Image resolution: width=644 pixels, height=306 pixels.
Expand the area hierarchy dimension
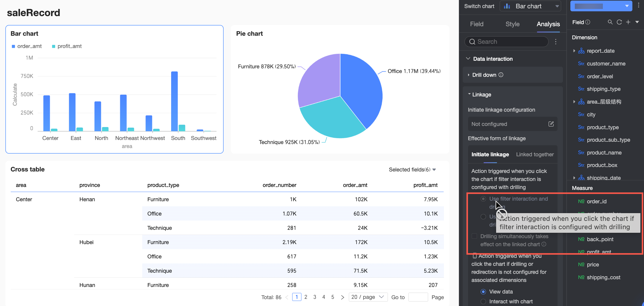574,102
